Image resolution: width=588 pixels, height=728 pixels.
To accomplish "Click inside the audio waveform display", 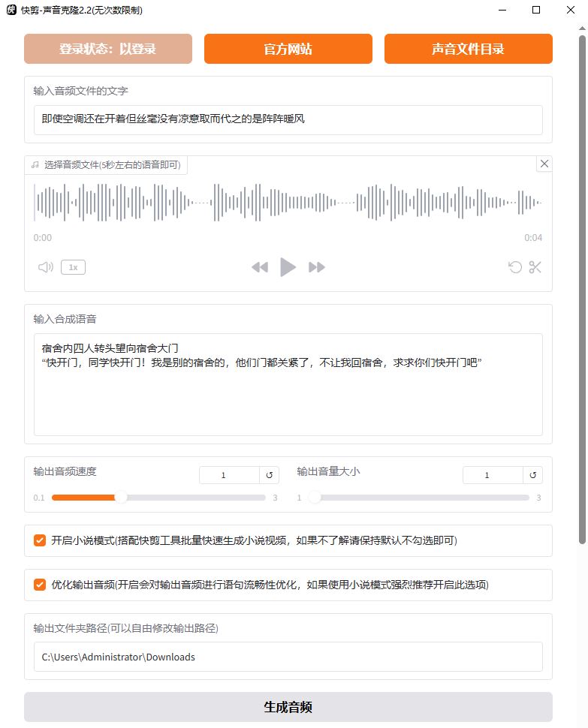I will tap(288, 202).
